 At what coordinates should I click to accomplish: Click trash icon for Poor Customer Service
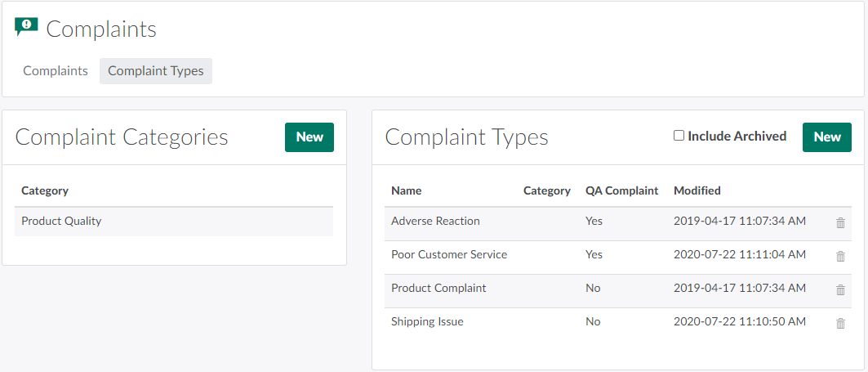point(840,256)
